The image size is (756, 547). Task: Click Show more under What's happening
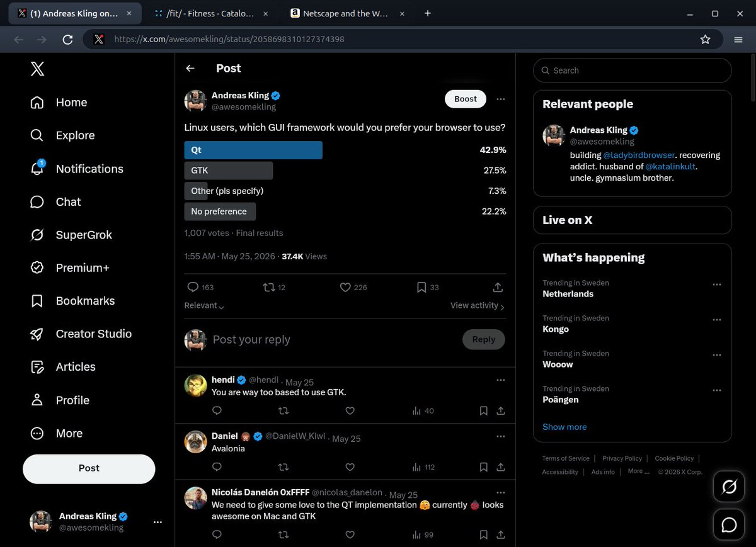click(x=564, y=427)
